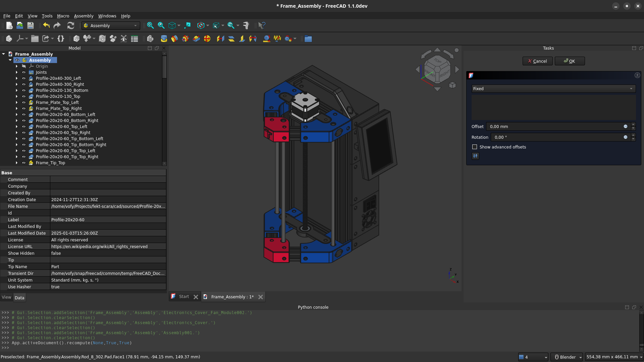Click the Insert Component icon

[87, 39]
